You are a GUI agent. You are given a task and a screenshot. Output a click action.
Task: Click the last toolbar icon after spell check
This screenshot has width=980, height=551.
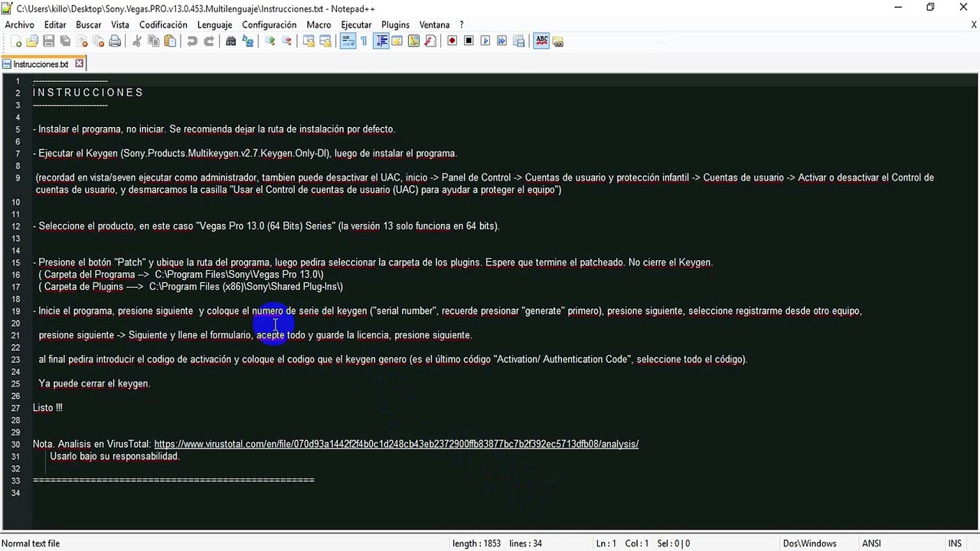coord(557,41)
